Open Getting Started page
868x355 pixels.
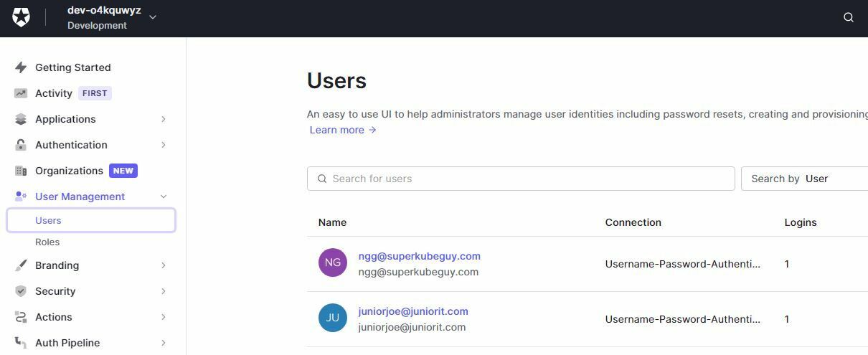73,67
